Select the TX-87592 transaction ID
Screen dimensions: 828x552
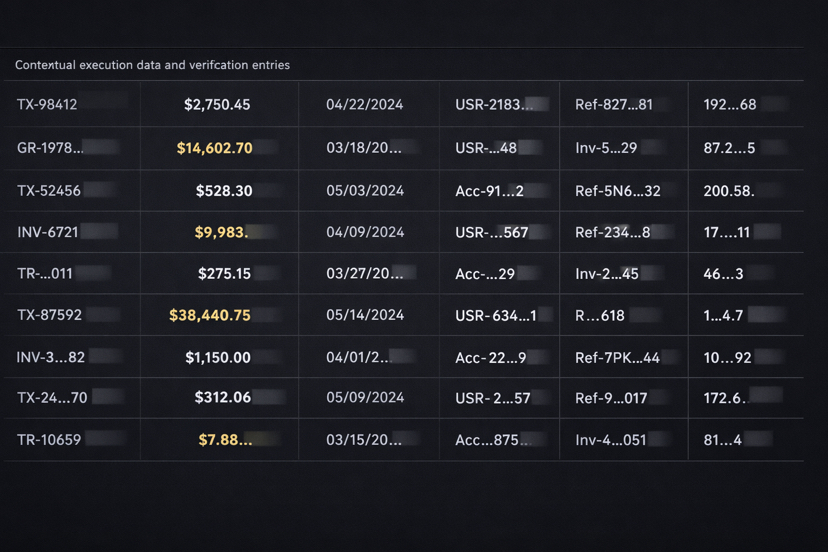(49, 315)
